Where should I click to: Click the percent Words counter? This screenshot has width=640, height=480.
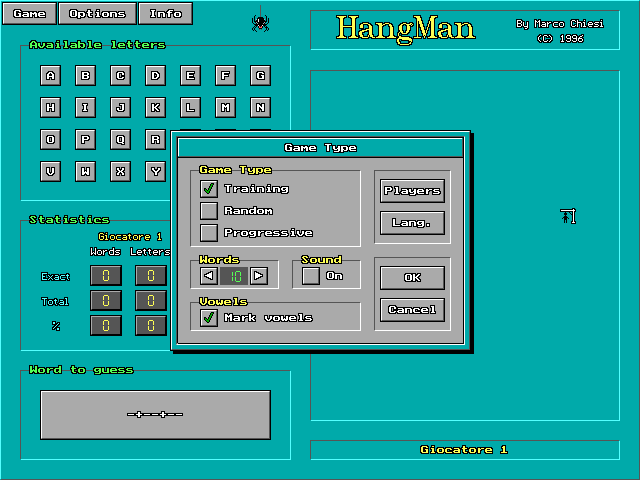(x=106, y=325)
